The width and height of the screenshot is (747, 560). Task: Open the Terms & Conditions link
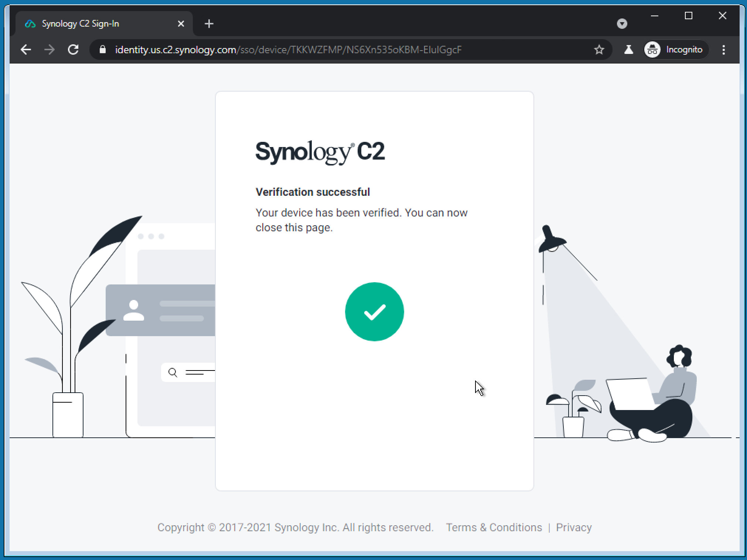[494, 527]
